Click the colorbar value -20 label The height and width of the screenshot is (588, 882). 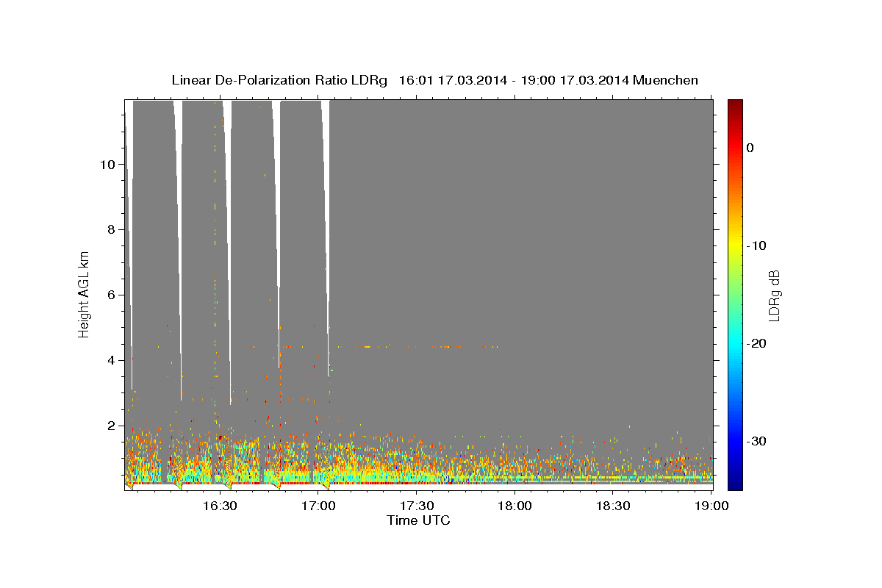756,343
